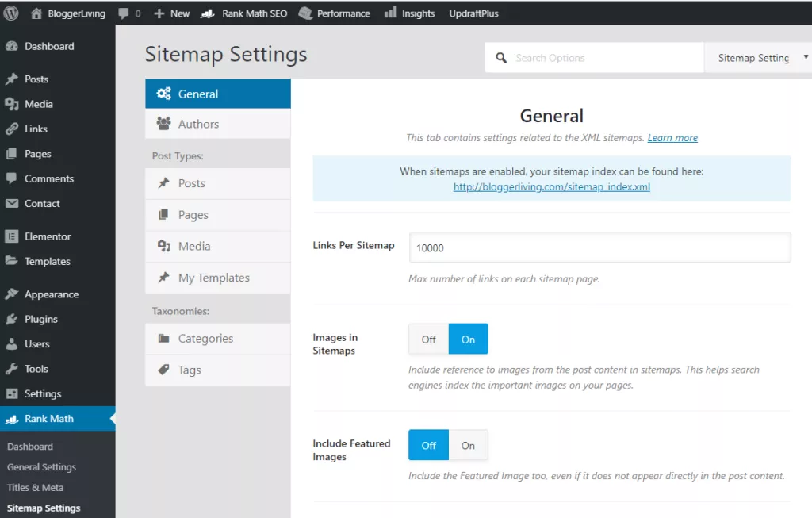
Task: Click the Dashboard palette icon in sidebar
Action: pos(12,46)
